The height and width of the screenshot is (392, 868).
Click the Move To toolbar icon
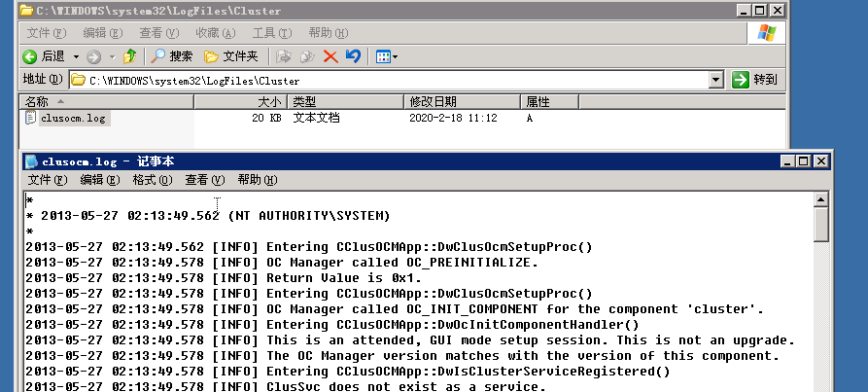284,56
